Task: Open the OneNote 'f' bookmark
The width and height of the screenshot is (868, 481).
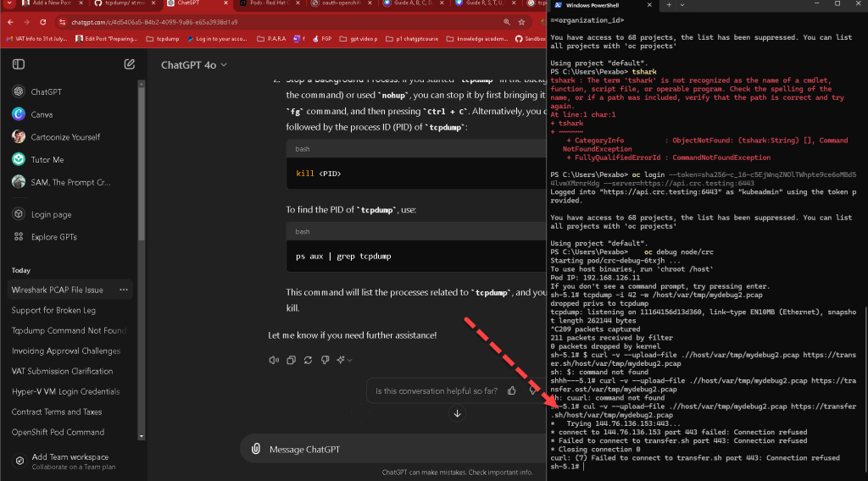Action: click(x=299, y=39)
